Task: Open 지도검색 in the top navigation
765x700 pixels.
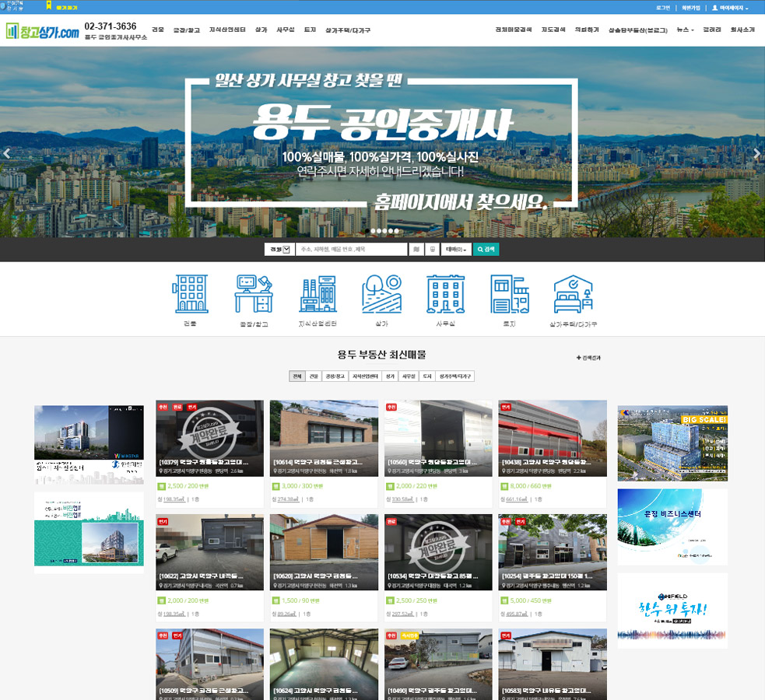Action: (x=552, y=30)
